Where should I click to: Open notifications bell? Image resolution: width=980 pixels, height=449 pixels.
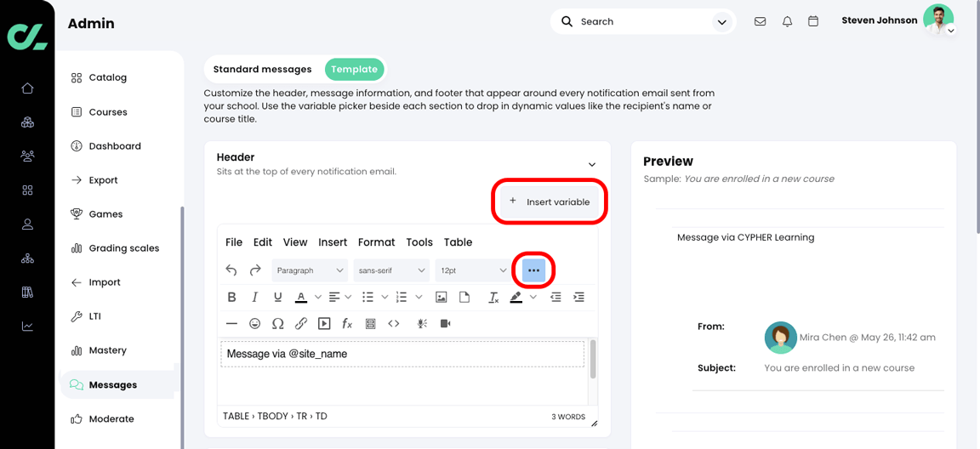[x=787, y=21]
